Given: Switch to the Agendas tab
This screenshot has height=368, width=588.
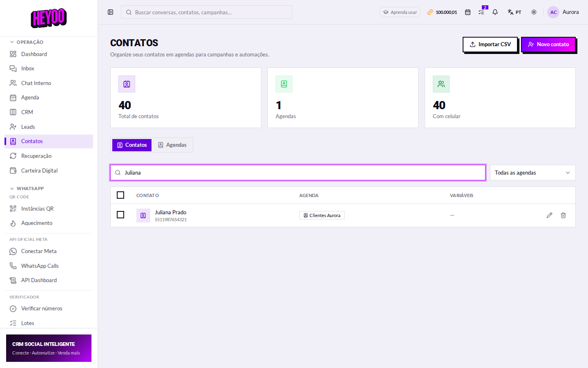Looking at the screenshot, I should pyautogui.click(x=172, y=145).
